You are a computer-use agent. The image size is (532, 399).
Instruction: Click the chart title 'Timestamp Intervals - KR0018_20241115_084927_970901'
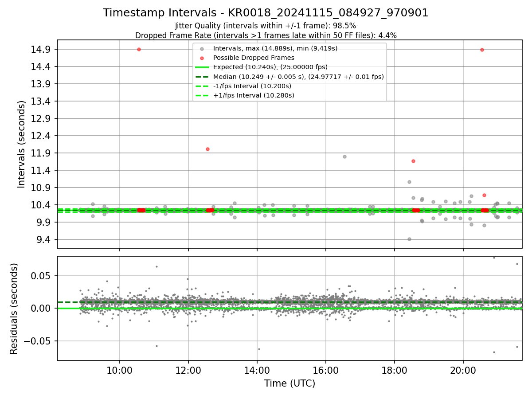tap(266, 13)
